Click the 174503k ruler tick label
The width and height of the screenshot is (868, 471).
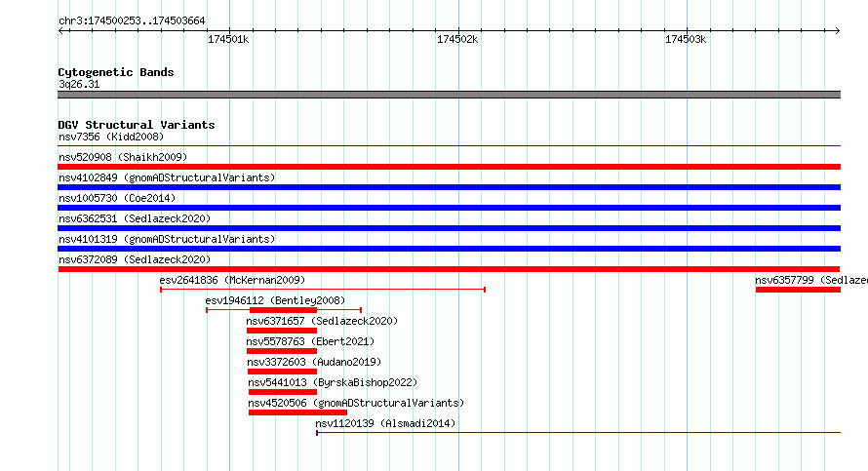click(686, 39)
